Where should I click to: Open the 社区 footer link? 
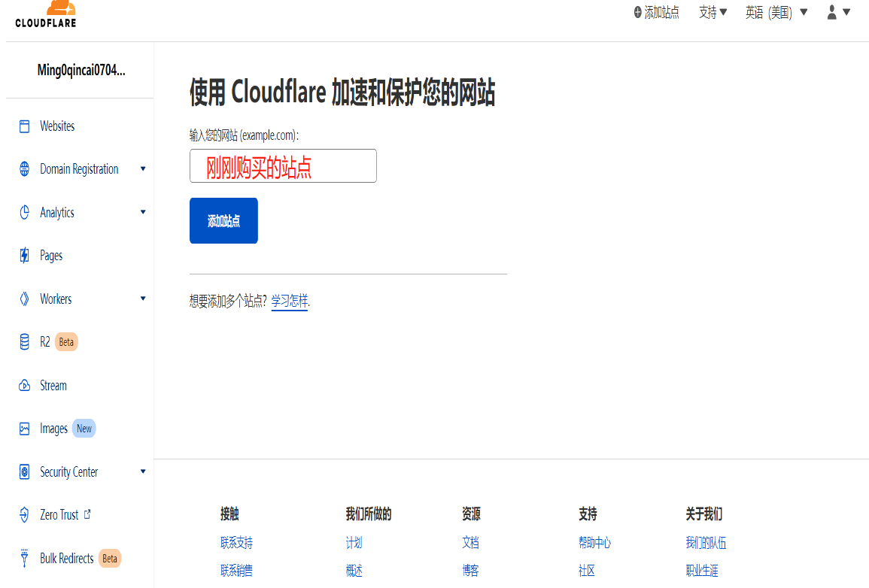tap(587, 570)
